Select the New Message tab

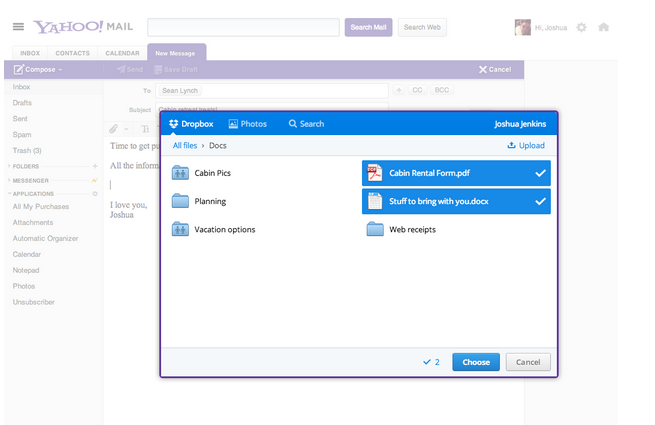[x=177, y=53]
